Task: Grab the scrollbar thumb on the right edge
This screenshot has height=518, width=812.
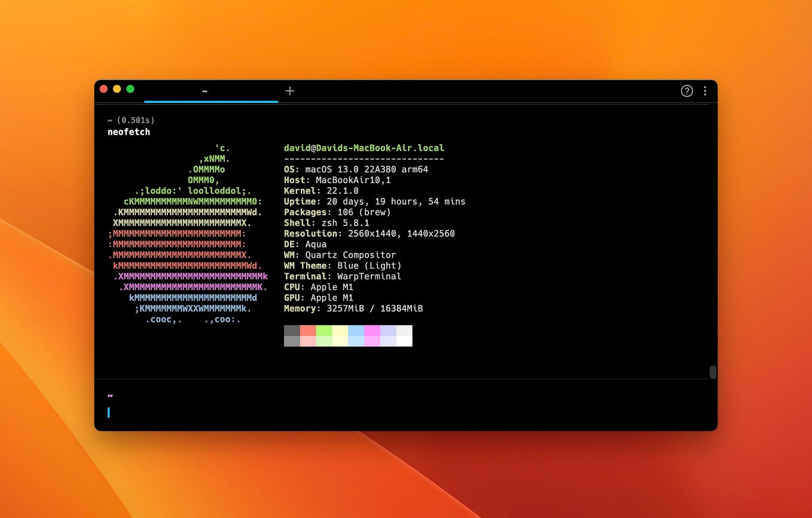Action: 712,372
